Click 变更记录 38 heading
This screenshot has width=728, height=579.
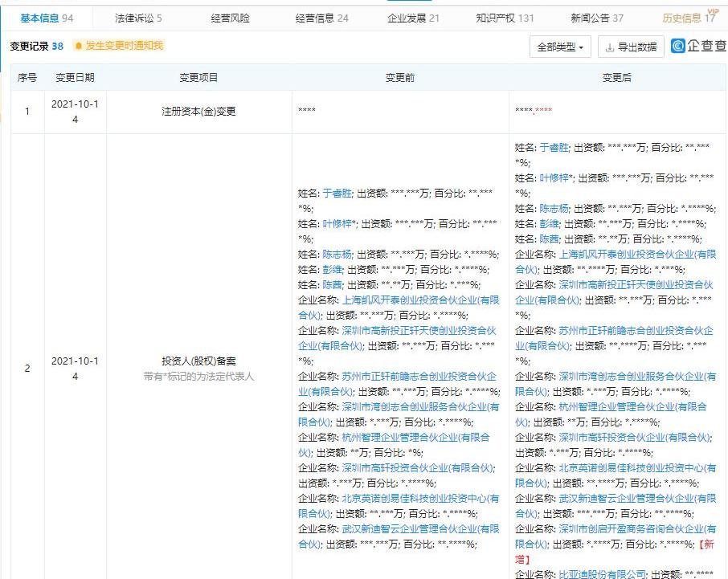click(36, 46)
